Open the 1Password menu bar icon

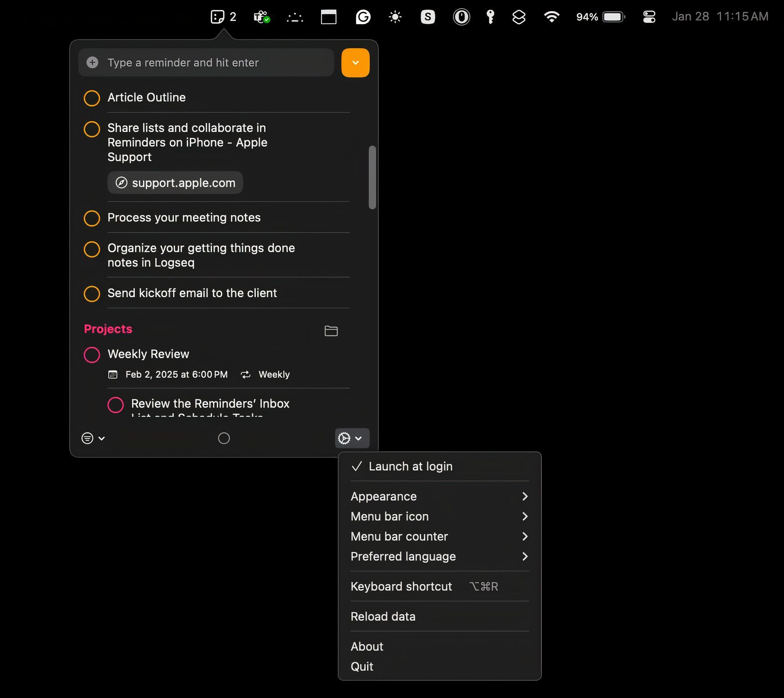[461, 17]
